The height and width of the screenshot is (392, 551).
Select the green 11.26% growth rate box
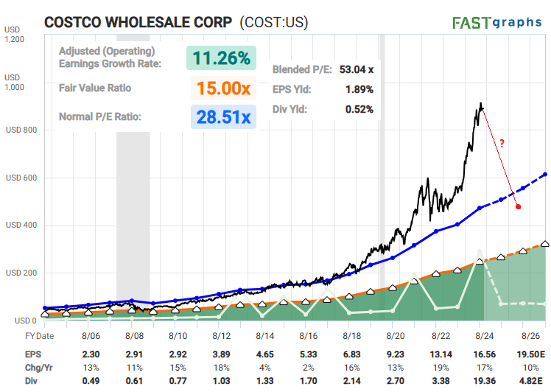coord(221,57)
